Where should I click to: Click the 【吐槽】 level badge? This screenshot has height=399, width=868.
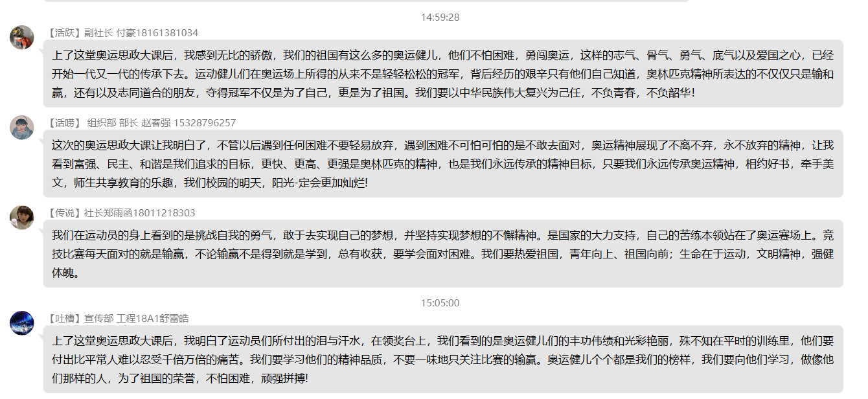point(64,319)
